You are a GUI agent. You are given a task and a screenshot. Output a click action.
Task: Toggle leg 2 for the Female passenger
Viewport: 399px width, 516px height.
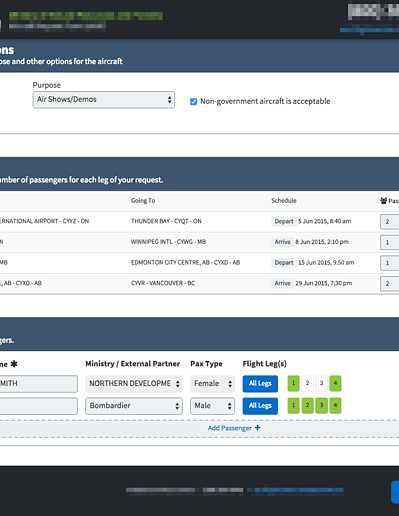click(307, 383)
